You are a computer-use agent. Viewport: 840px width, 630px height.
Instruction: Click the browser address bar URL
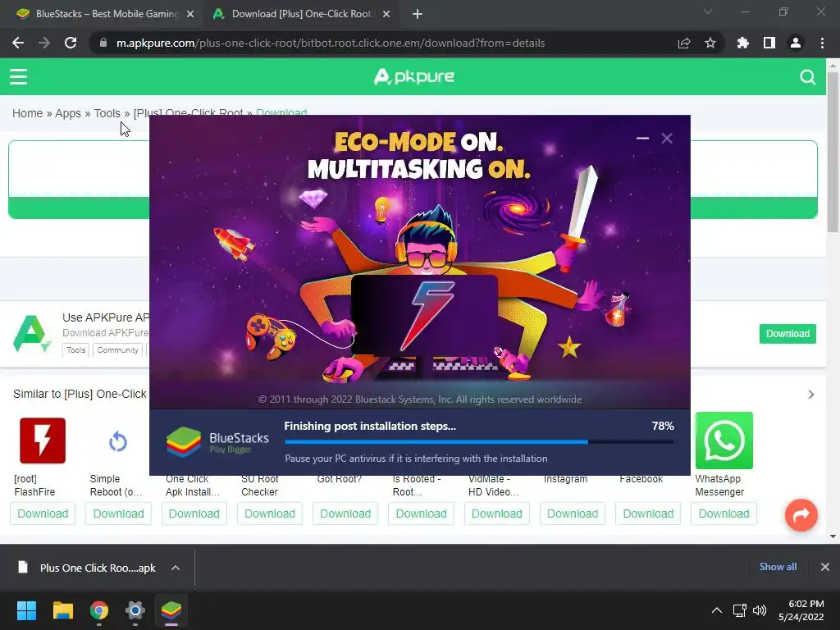click(331, 43)
